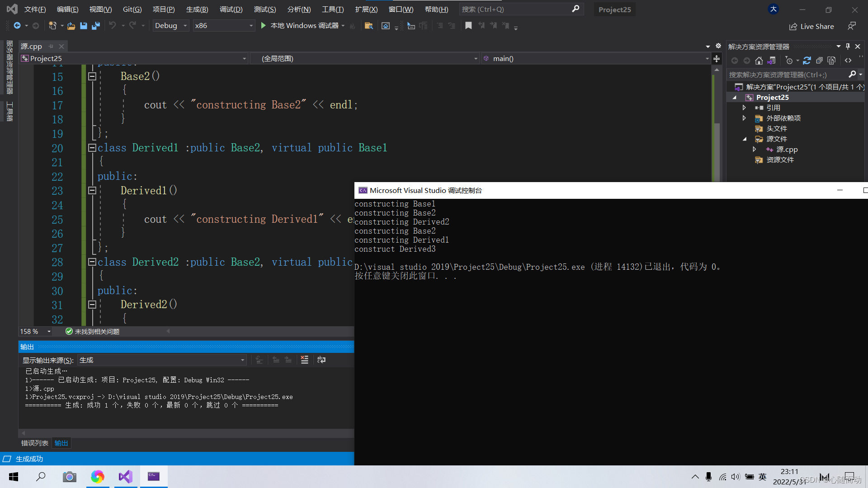
Task: Open the Debug configuration dropdown
Action: pyautogui.click(x=171, y=26)
